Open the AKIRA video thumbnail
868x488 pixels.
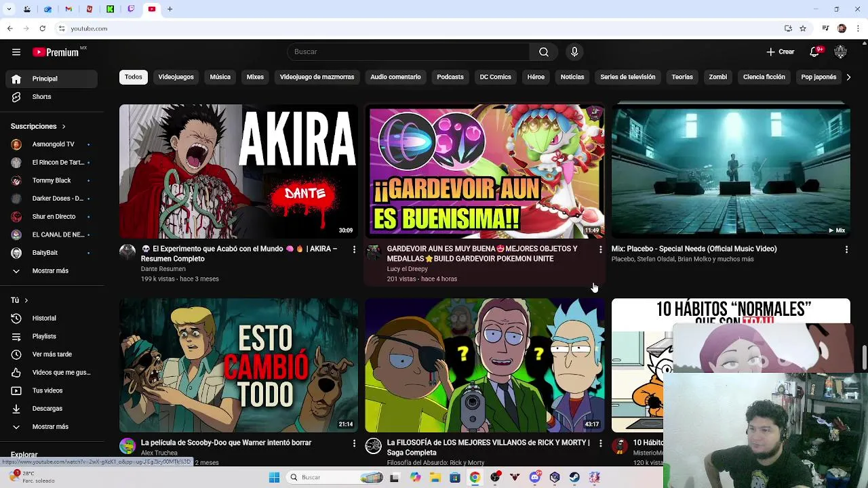239,171
